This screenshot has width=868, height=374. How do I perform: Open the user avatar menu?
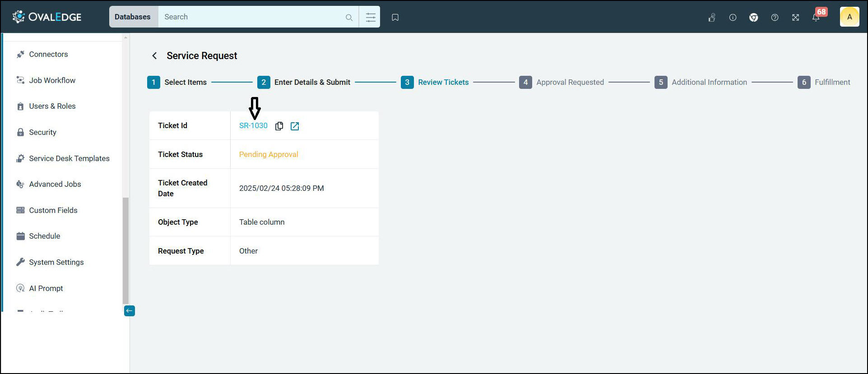click(x=849, y=17)
